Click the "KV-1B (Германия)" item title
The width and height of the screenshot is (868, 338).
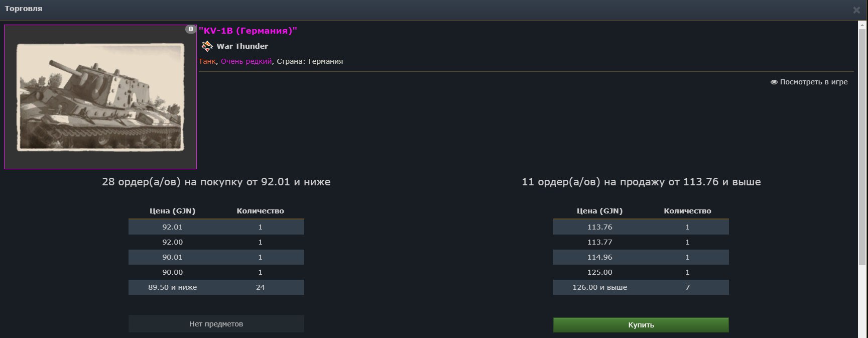pos(248,31)
